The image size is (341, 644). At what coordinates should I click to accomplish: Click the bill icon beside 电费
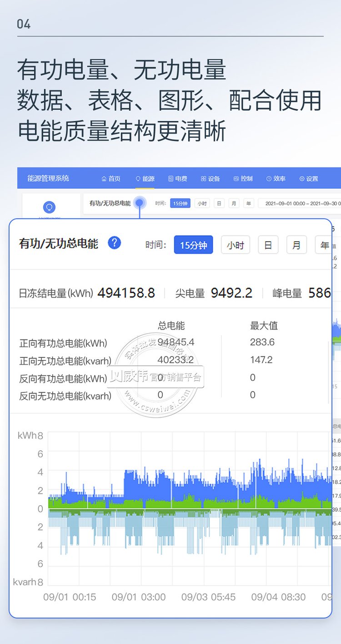[x=171, y=179]
